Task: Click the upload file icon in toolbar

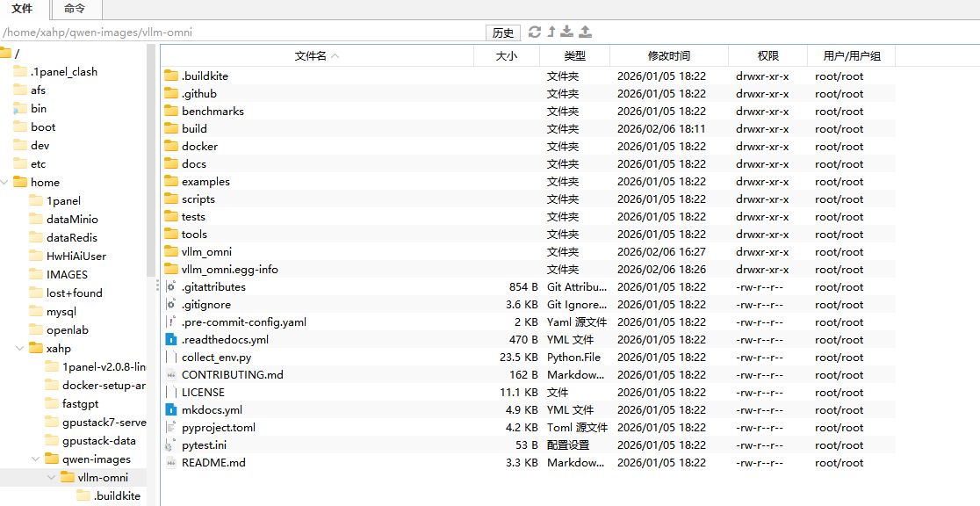Action: tap(585, 32)
